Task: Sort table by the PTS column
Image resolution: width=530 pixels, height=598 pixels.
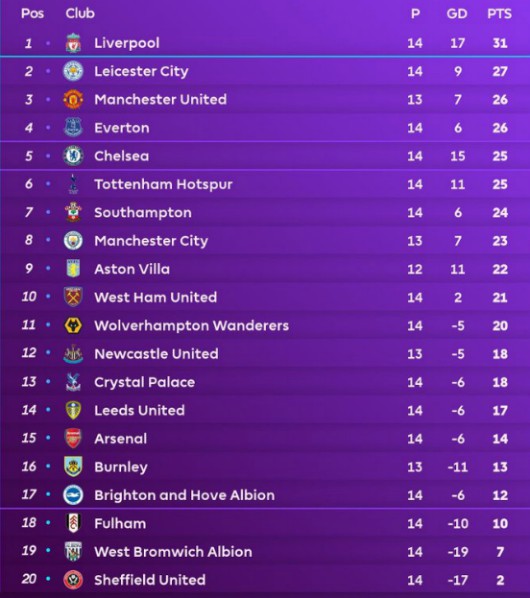Action: (x=499, y=14)
